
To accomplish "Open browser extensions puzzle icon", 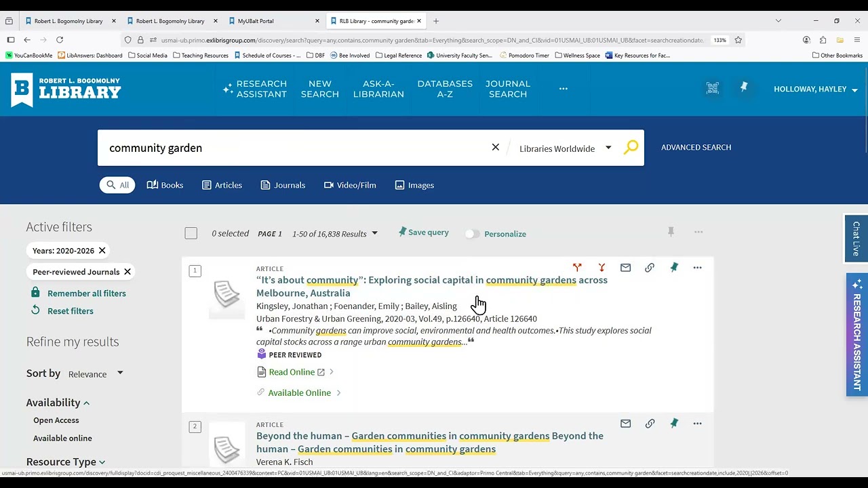I will tap(823, 40).
